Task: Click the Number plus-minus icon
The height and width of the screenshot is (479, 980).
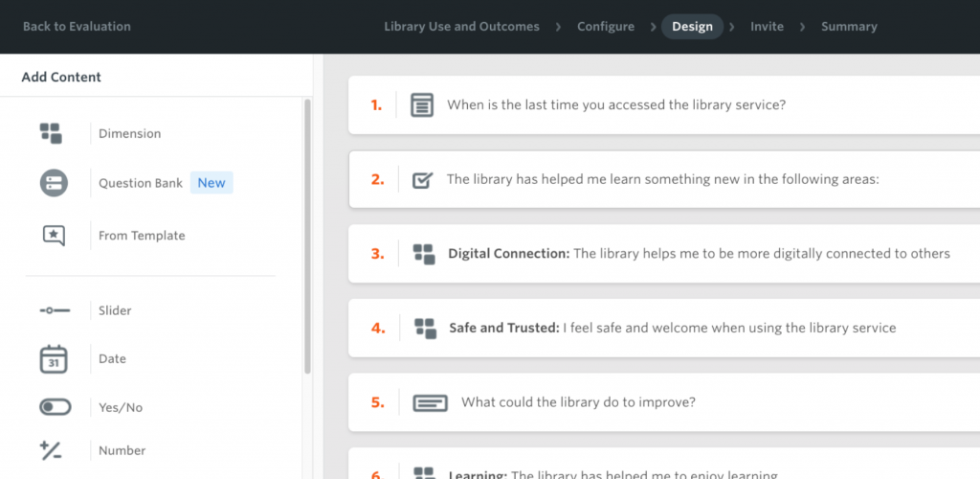Action: [x=51, y=451]
